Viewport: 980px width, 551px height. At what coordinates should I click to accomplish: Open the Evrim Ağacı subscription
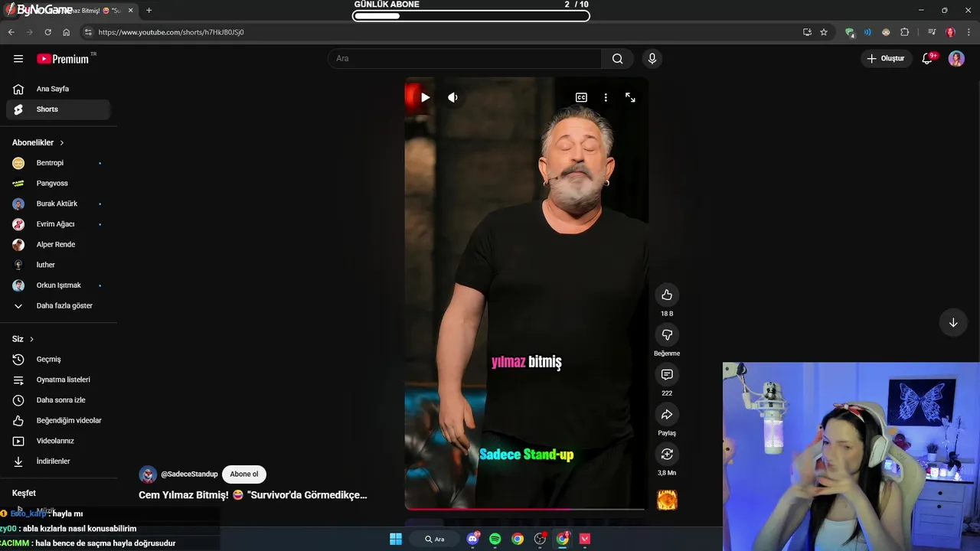(x=58, y=224)
